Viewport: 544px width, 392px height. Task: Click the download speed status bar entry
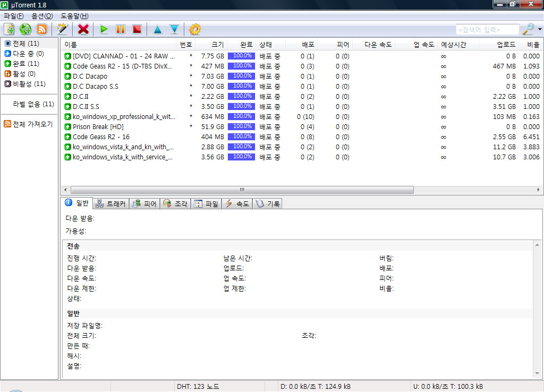tap(316, 387)
